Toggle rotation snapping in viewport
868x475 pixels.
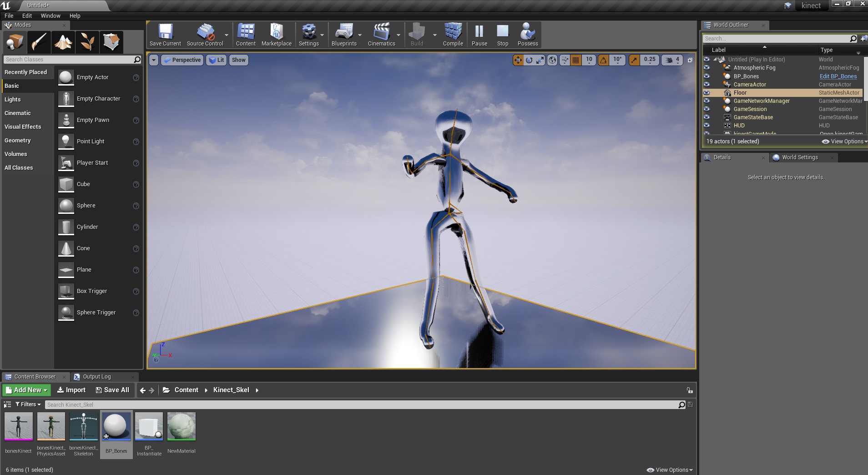click(x=603, y=60)
